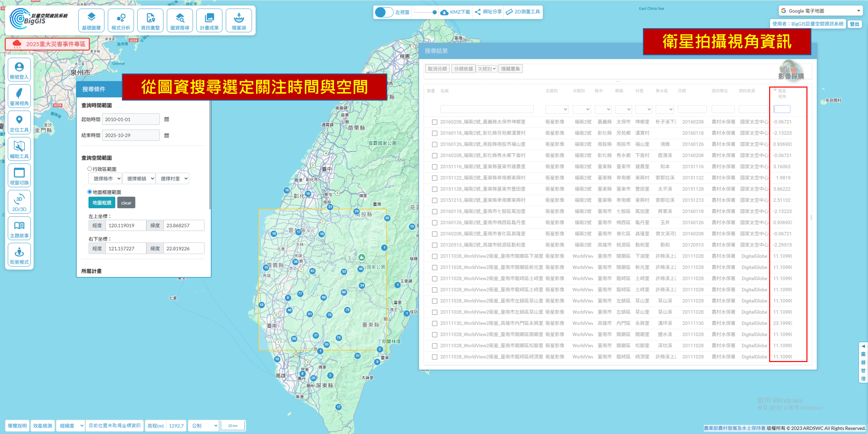Viewport: 868px width, 434px height.
Task: Click the 定位工具 locate tool
Action: 19,123
